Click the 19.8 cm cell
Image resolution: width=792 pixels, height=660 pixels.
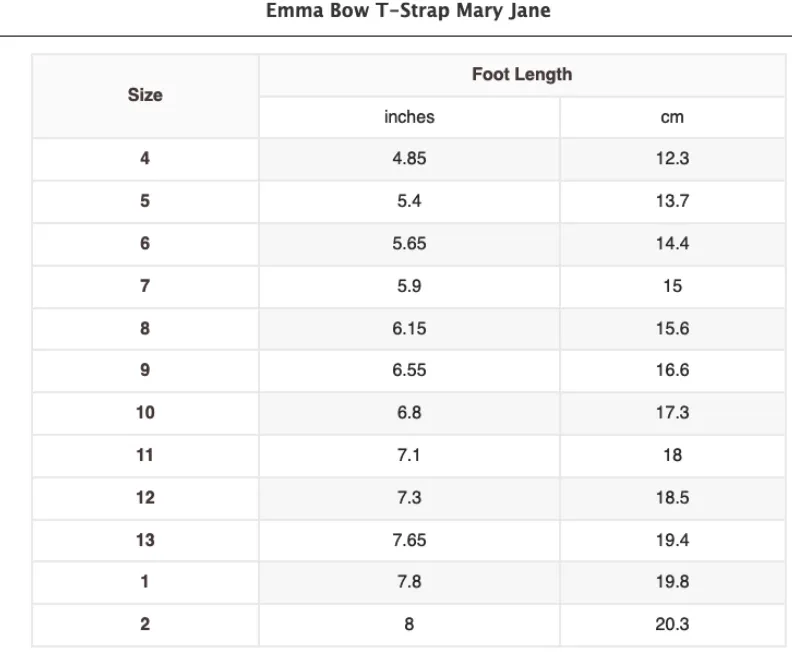[672, 582]
